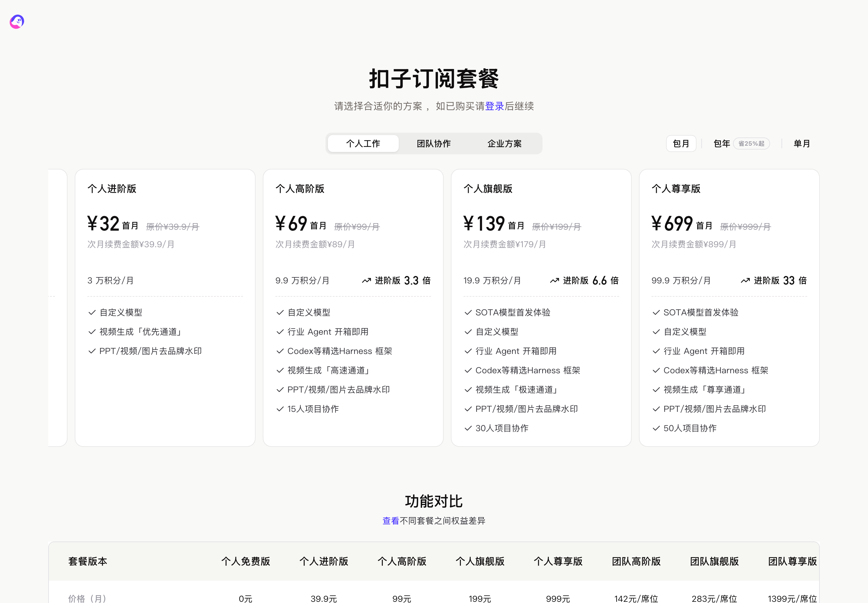Click the checkmark next to 视频生成「高速通道」
868x603 pixels.
[x=280, y=370]
